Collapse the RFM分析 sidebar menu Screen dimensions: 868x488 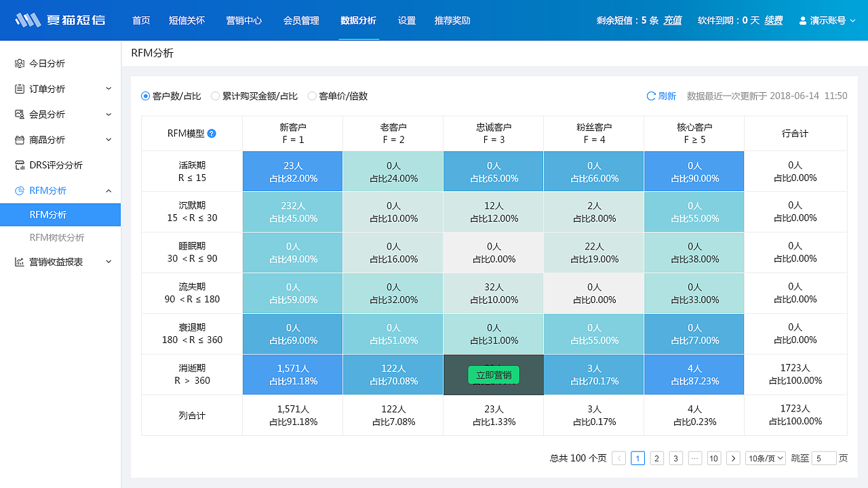pyautogui.click(x=60, y=190)
